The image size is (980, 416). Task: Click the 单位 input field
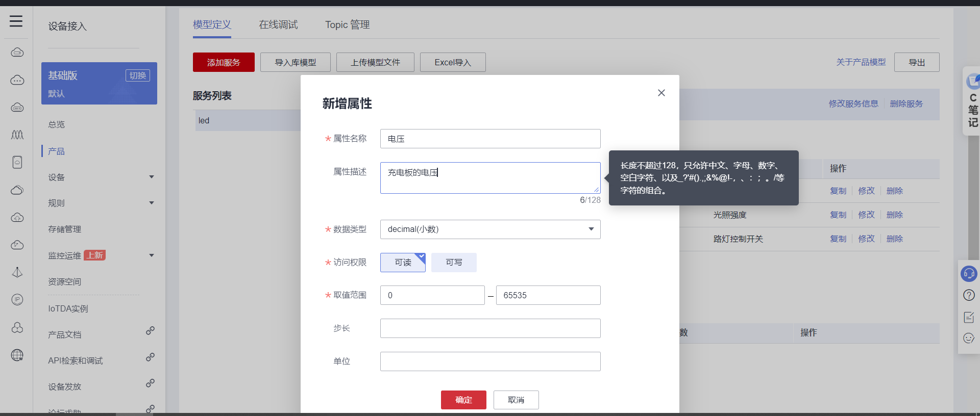point(490,361)
